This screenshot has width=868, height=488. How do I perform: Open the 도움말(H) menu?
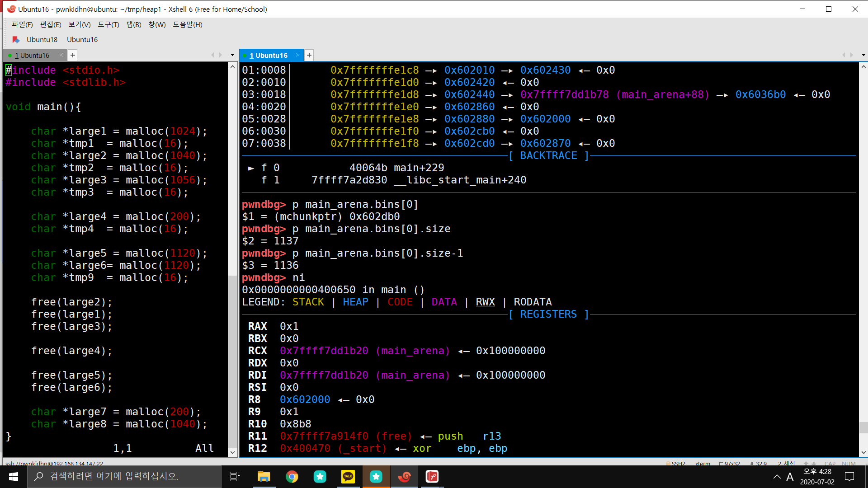point(188,24)
